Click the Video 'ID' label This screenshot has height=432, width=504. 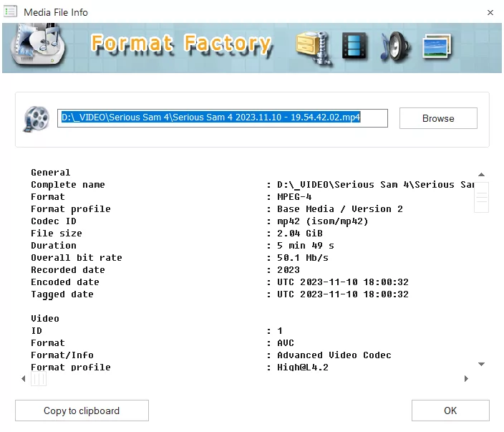[37, 331]
